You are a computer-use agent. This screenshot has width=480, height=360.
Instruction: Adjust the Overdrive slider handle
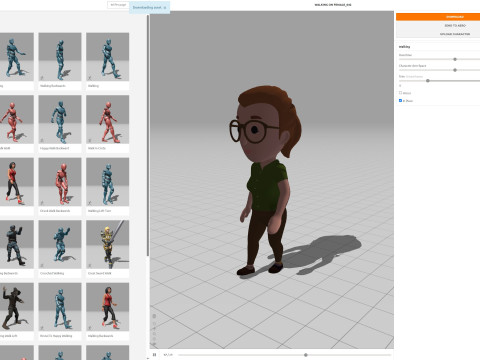pyautogui.click(x=455, y=59)
